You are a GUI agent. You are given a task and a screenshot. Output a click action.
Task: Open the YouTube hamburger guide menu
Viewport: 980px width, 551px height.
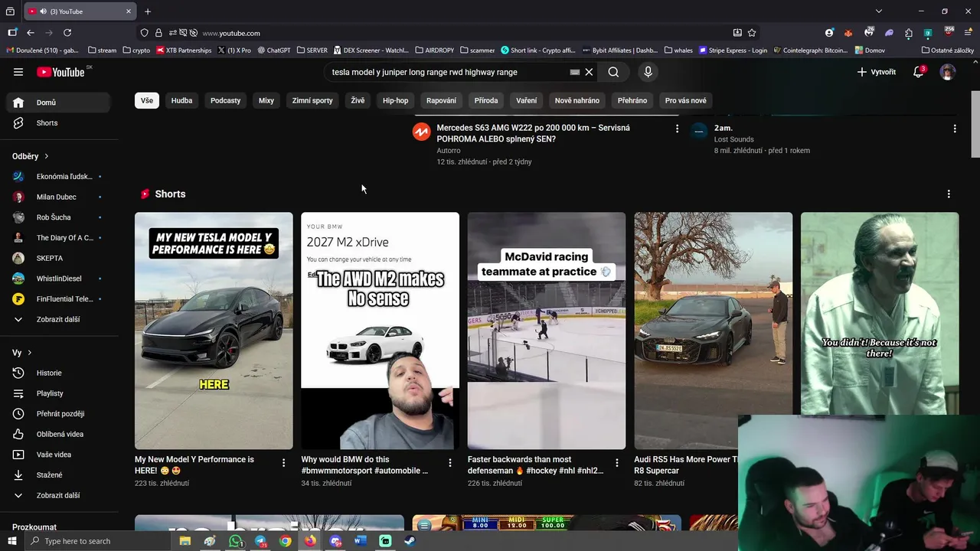(x=18, y=72)
